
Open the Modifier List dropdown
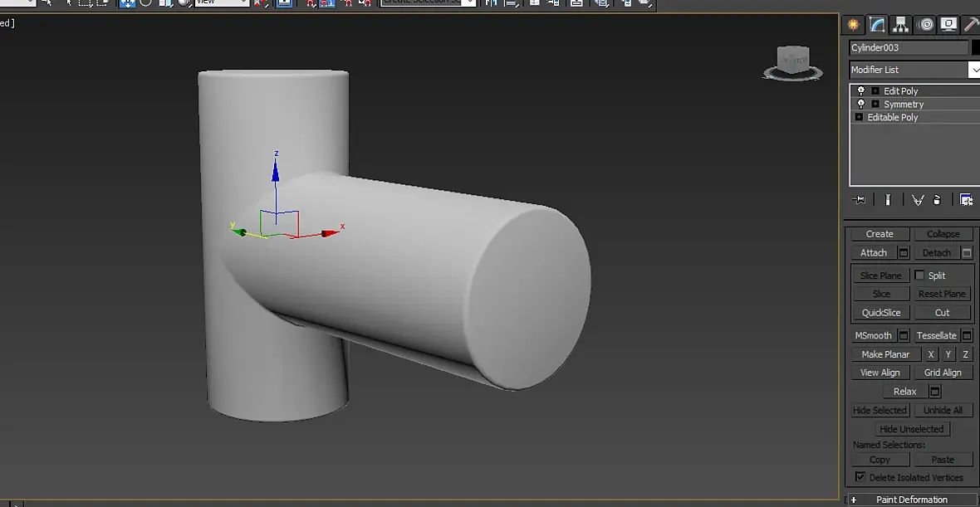(973, 71)
